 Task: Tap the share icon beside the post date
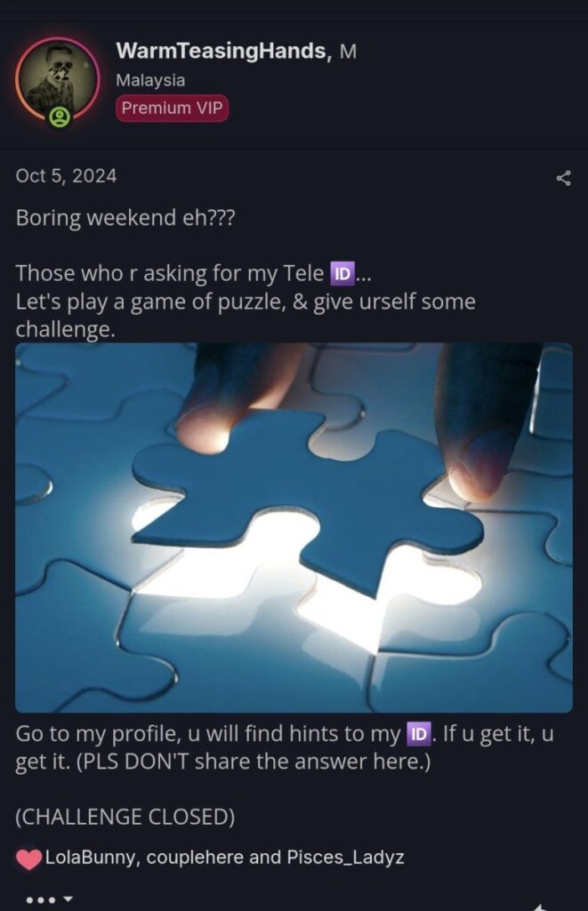[563, 178]
